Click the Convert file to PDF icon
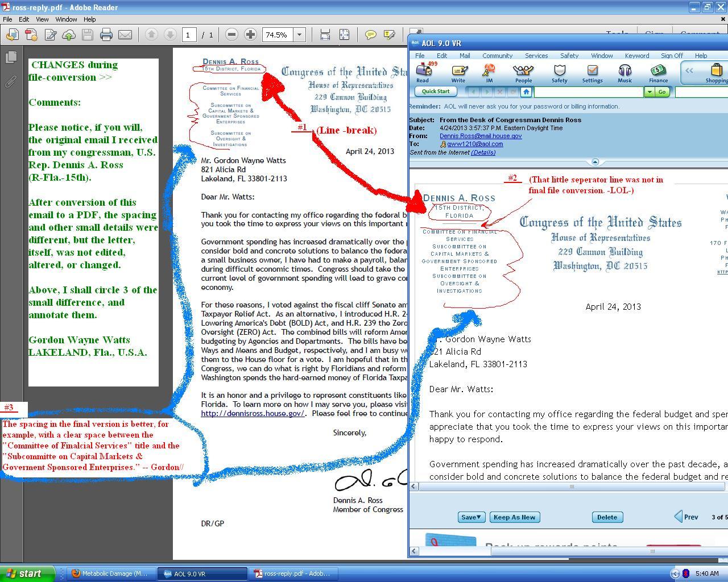The width and height of the screenshot is (728, 582). 31,35
